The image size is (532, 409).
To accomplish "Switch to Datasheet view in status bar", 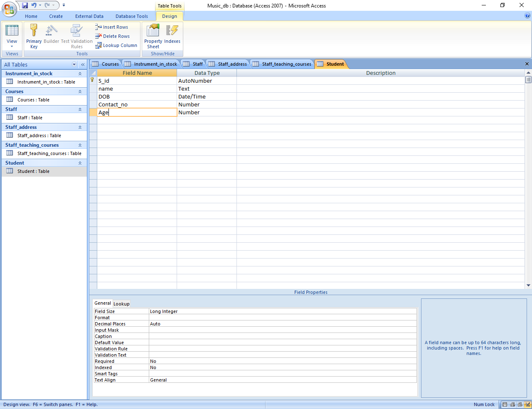I will click(x=505, y=404).
